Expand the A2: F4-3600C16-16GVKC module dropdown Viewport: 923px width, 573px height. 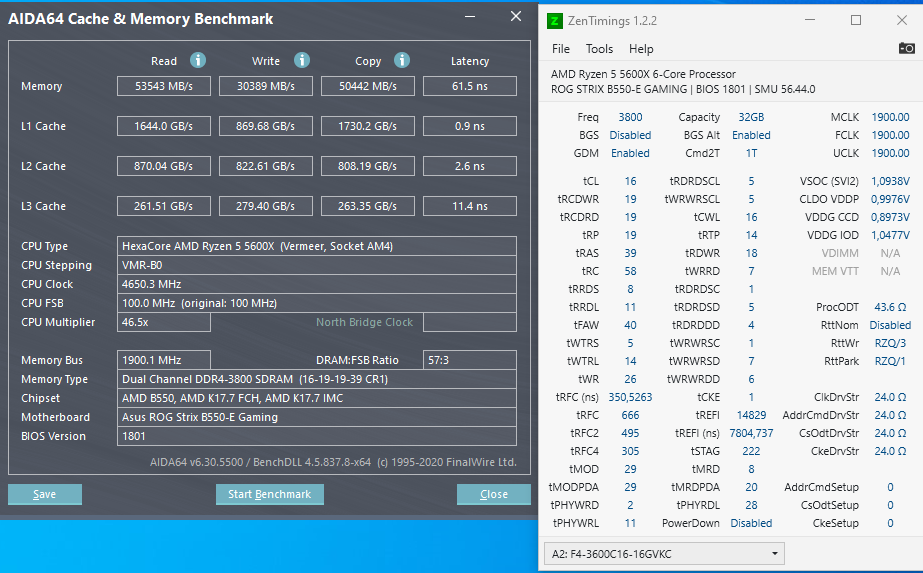[x=664, y=554]
